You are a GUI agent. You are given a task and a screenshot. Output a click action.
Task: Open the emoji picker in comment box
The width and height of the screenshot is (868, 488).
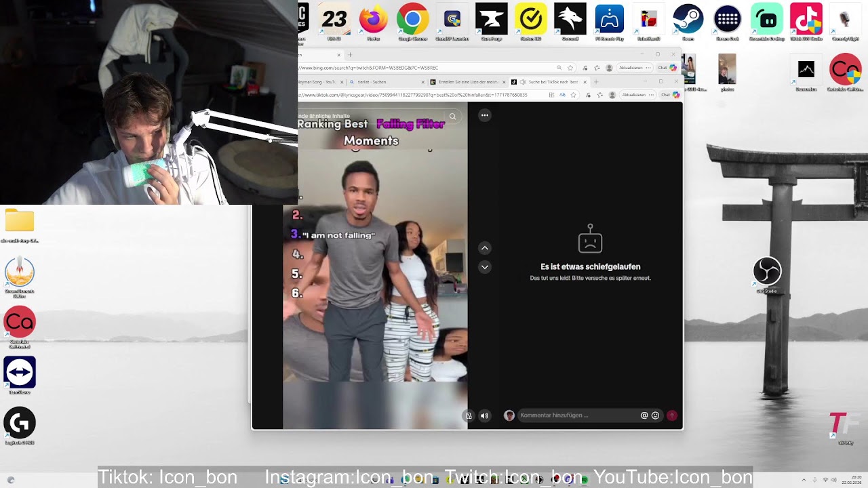coord(655,415)
